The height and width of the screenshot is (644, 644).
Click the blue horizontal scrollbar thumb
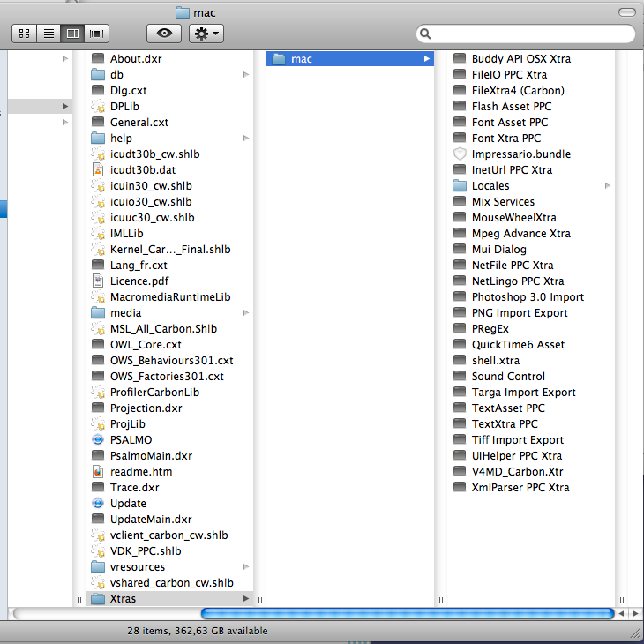[408, 614]
